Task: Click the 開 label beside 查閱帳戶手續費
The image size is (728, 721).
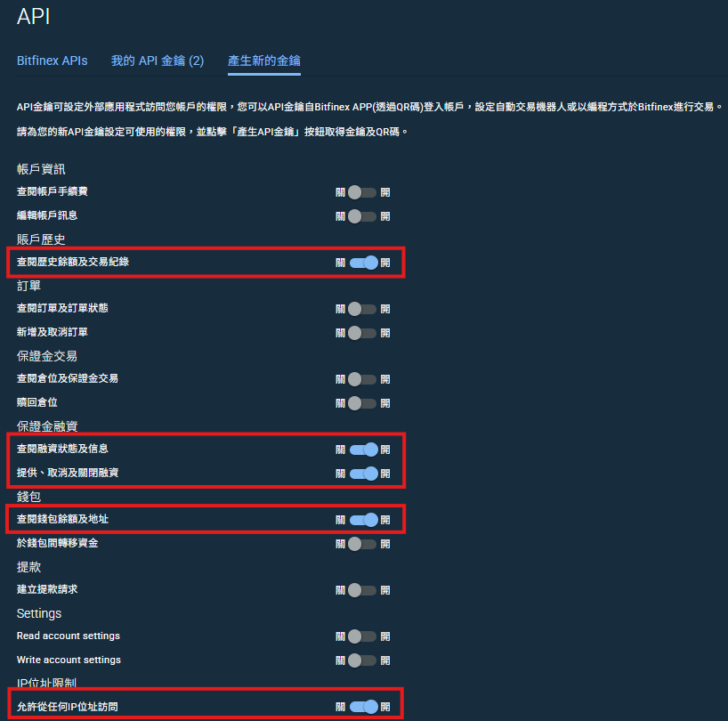Action: 385,191
